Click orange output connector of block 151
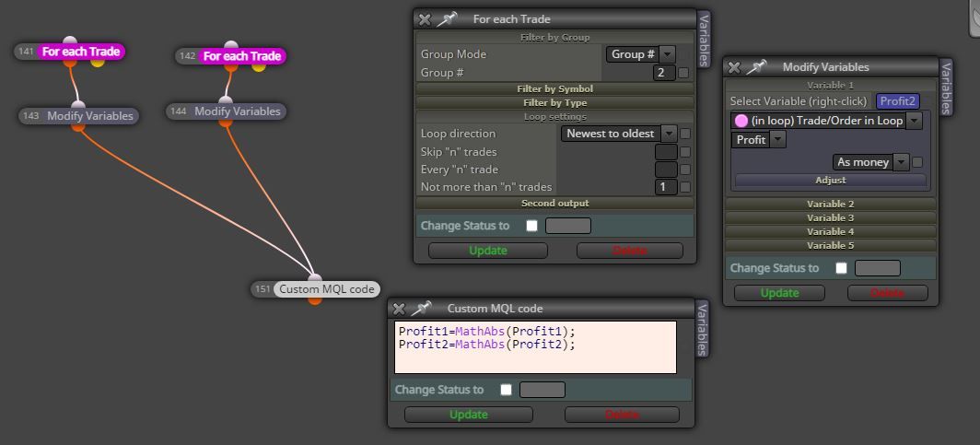 pos(315,300)
